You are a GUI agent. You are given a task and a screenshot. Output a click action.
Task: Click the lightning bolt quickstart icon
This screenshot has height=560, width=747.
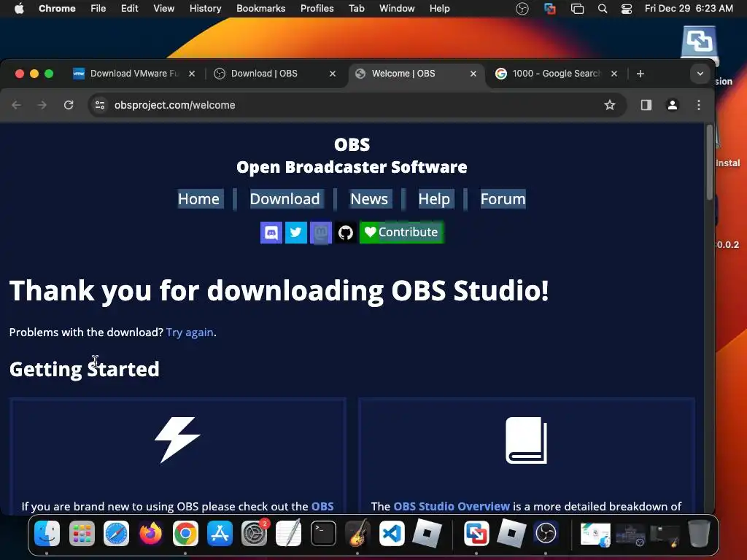coord(178,440)
